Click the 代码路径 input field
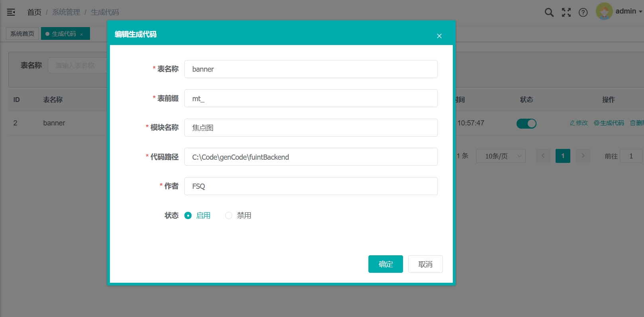 (x=311, y=157)
